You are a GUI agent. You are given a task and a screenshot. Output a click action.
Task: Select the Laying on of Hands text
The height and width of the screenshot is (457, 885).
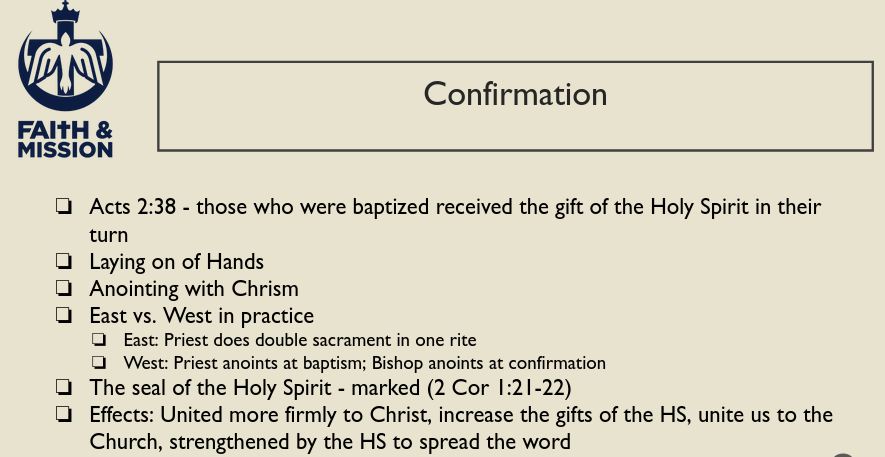[177, 263]
